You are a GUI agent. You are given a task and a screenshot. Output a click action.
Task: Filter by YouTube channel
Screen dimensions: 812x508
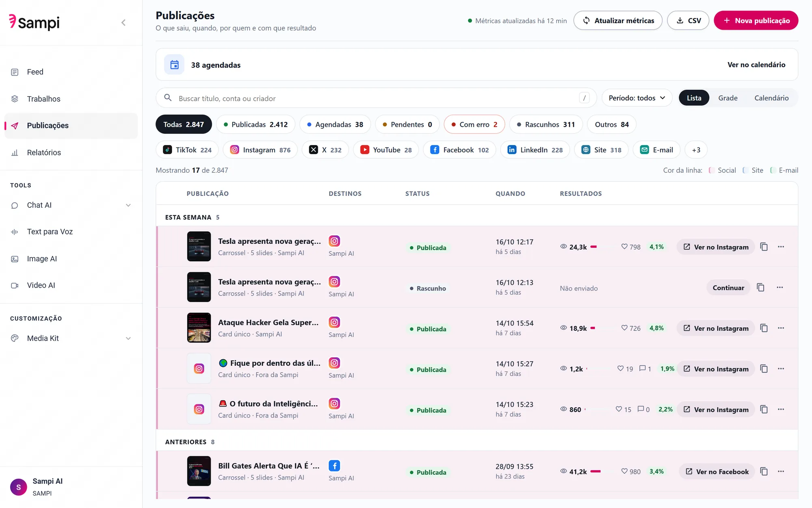pyautogui.click(x=386, y=150)
